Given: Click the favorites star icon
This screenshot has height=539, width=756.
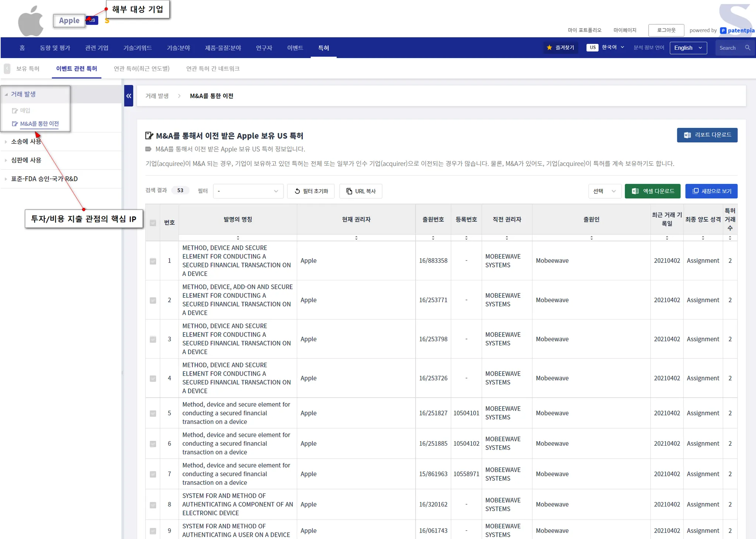Looking at the screenshot, I should tap(549, 48).
